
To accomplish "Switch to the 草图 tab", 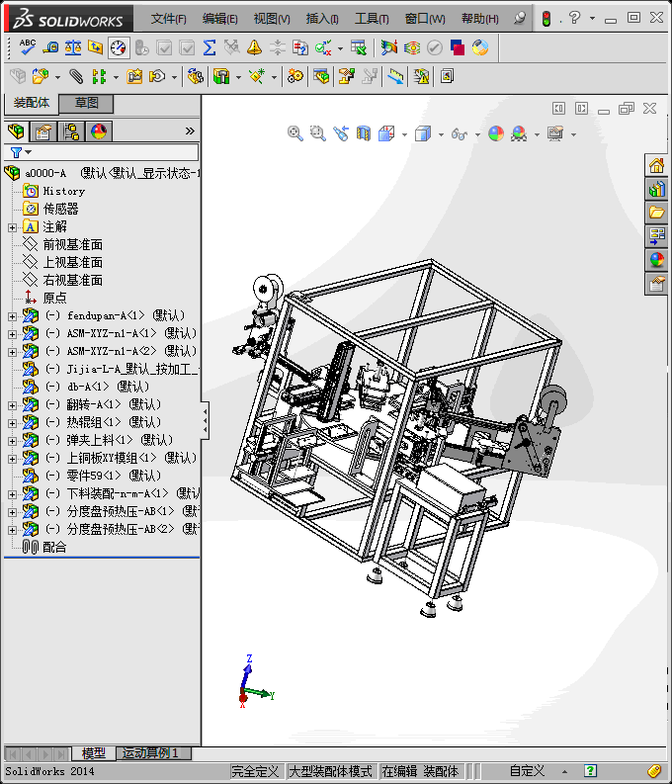I will (86, 103).
